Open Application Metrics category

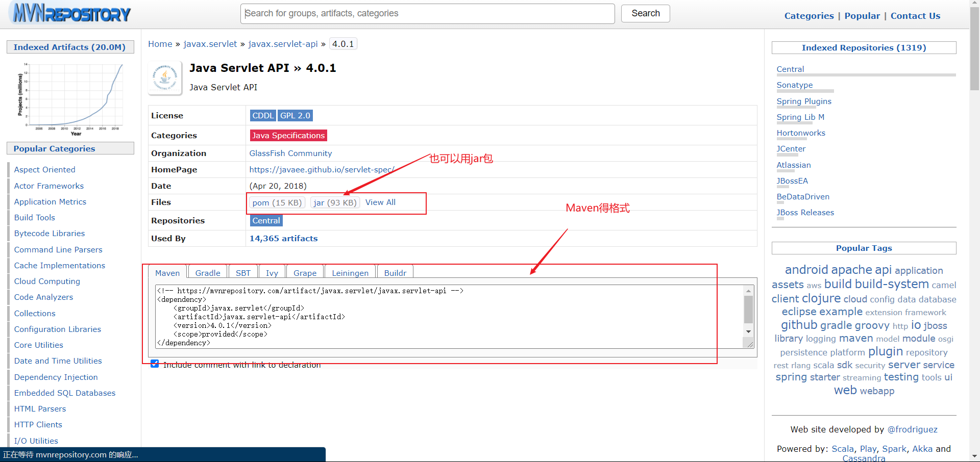pyautogui.click(x=50, y=202)
